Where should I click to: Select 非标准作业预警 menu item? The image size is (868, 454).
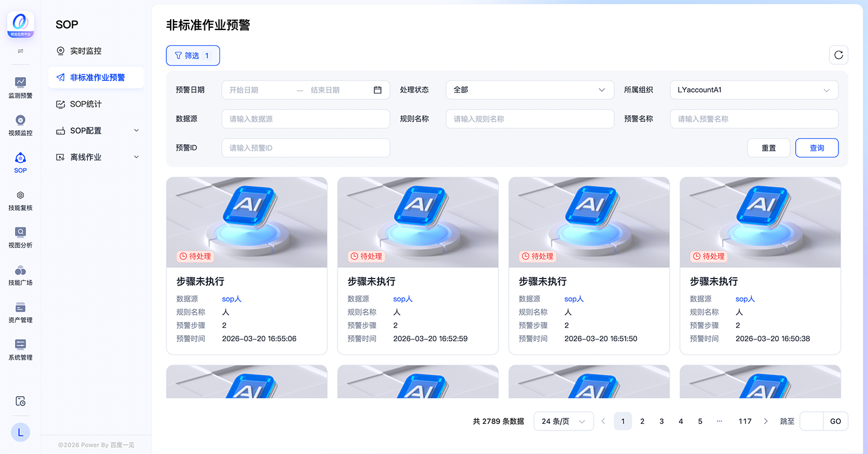96,78
